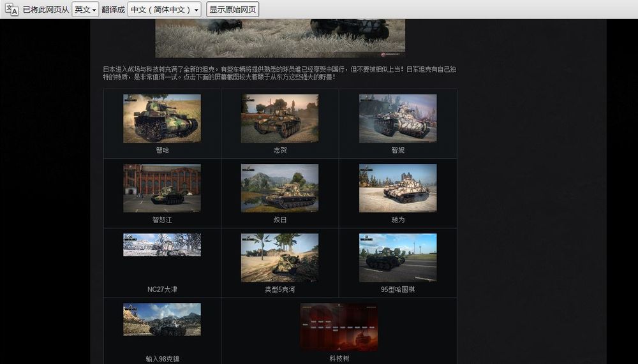Click the 智哈 caption text
This screenshot has height=364, width=638.
162,150
